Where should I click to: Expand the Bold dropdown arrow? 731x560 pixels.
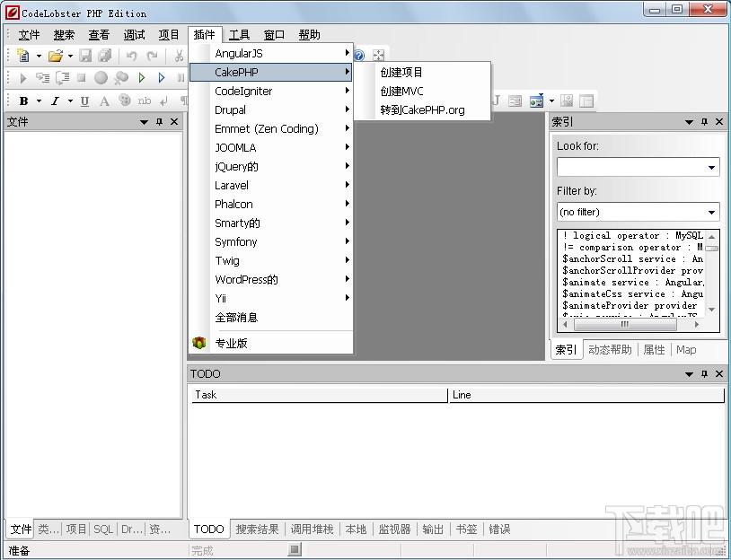(39, 101)
